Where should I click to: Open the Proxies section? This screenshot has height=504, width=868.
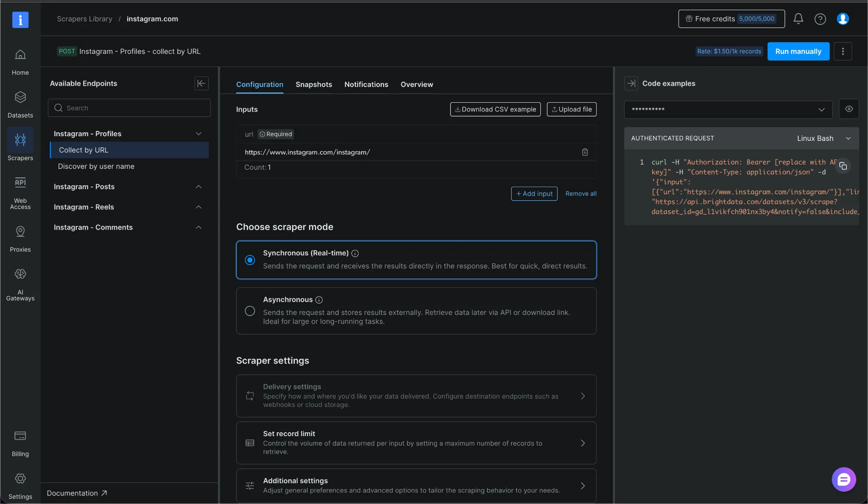20,239
